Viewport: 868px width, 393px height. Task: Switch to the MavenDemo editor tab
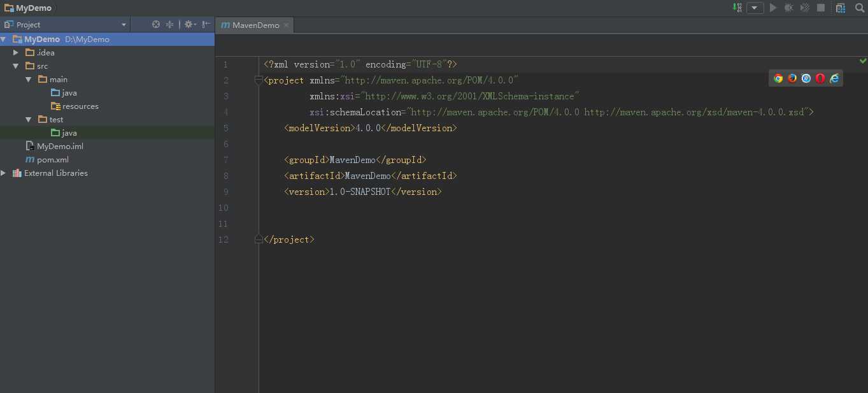[255, 25]
